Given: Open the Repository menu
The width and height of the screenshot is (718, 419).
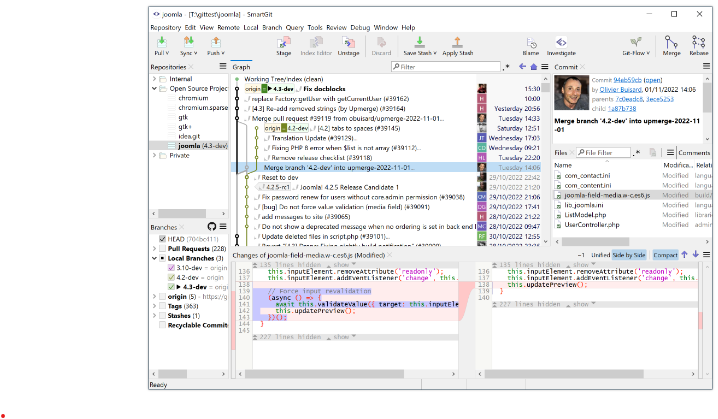Looking at the screenshot, I should [165, 27].
